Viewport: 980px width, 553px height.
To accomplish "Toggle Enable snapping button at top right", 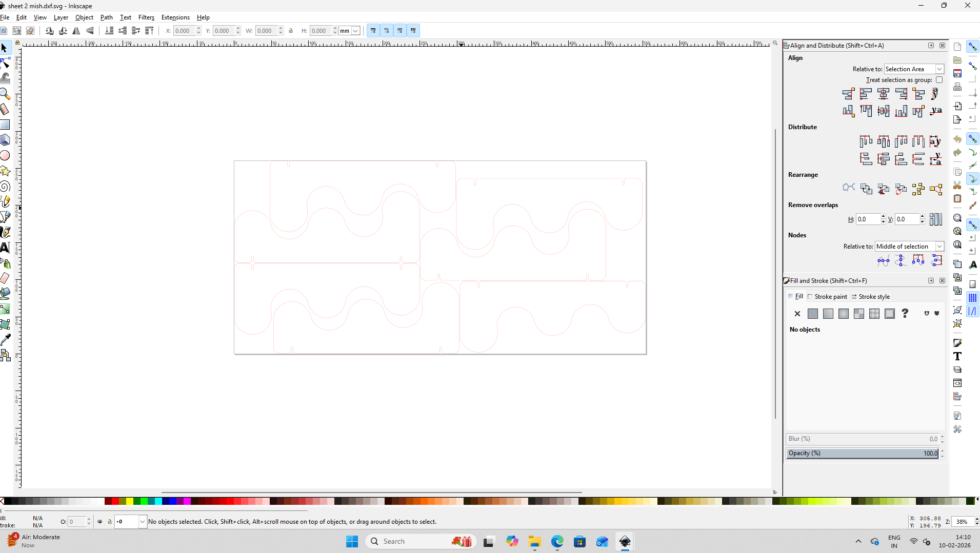I will click(x=973, y=47).
